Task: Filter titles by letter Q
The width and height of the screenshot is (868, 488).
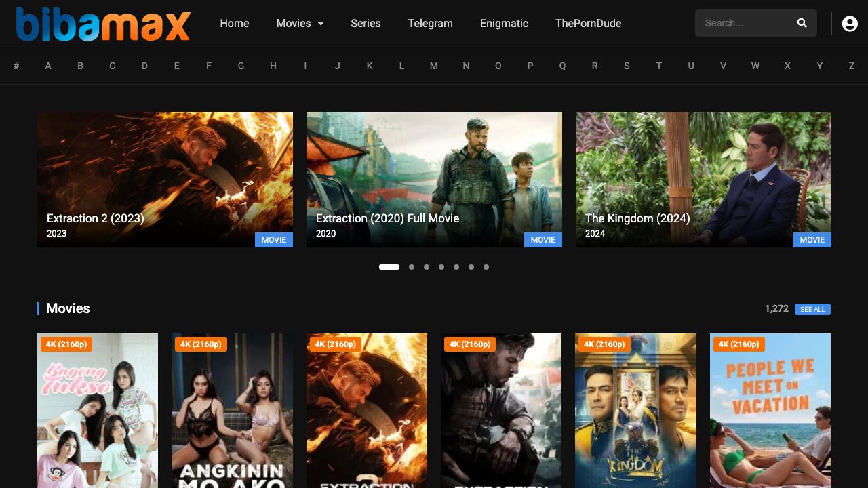Action: coord(562,66)
